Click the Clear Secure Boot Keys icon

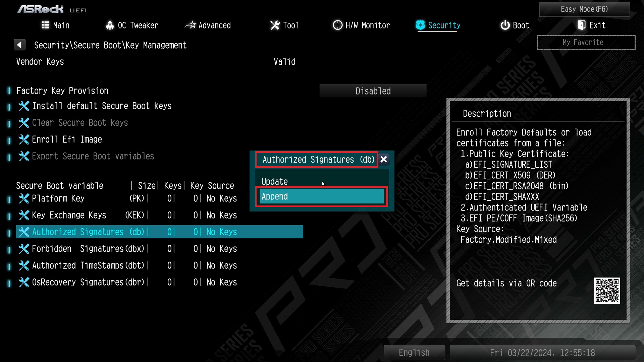coord(23,123)
